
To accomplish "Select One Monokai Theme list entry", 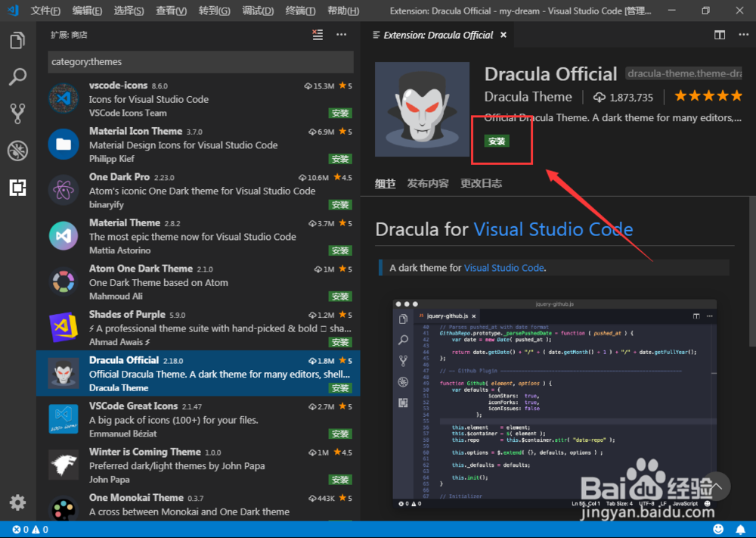I will pos(198,505).
